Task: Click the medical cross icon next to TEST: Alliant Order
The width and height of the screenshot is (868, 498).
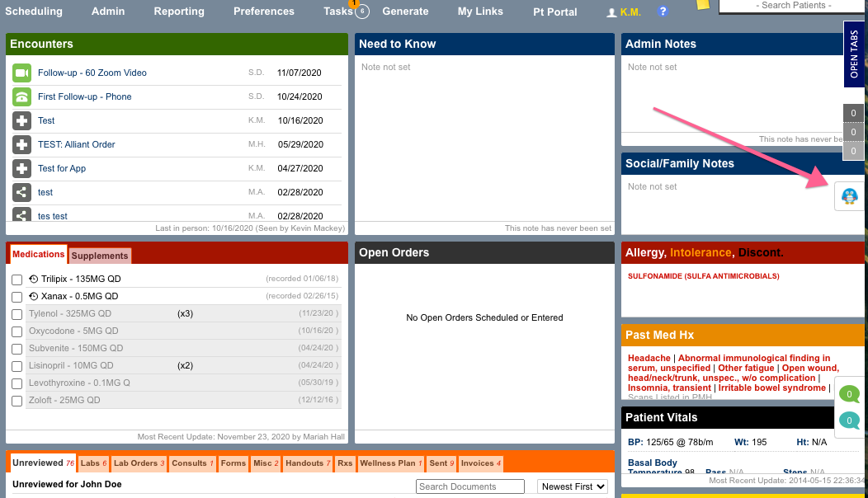Action: (23, 144)
